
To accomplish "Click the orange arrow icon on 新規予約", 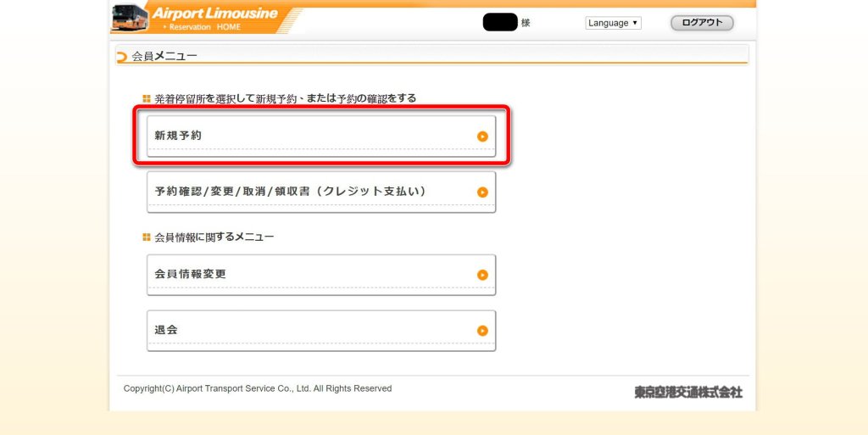I will pos(482,136).
